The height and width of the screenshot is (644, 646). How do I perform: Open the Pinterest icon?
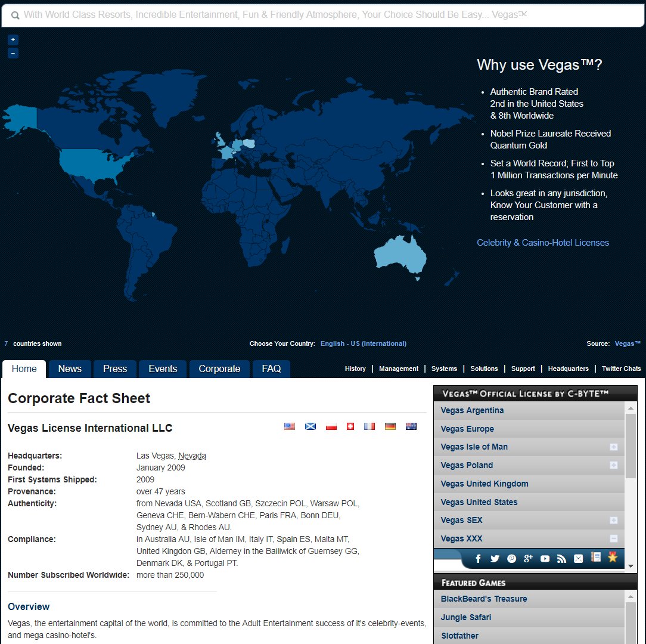[x=512, y=559]
